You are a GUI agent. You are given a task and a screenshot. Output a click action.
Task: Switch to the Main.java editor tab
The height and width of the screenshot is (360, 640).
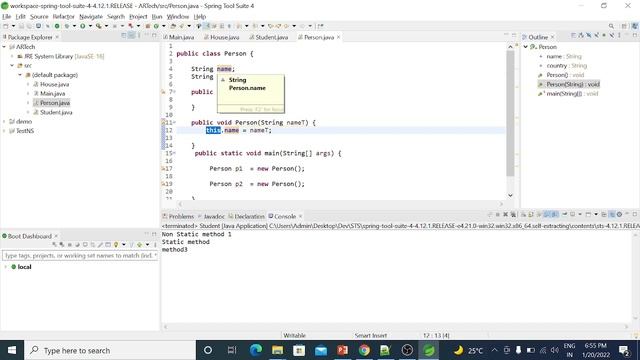(x=179, y=37)
